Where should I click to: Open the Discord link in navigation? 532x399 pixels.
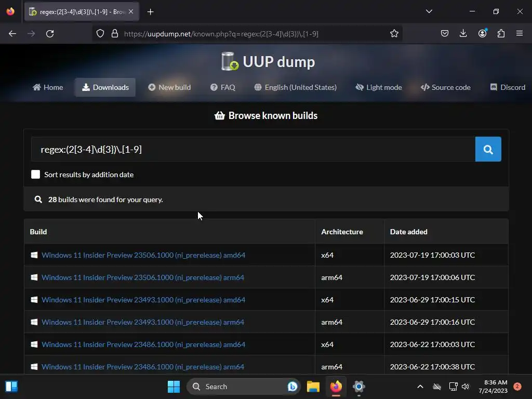508,87
